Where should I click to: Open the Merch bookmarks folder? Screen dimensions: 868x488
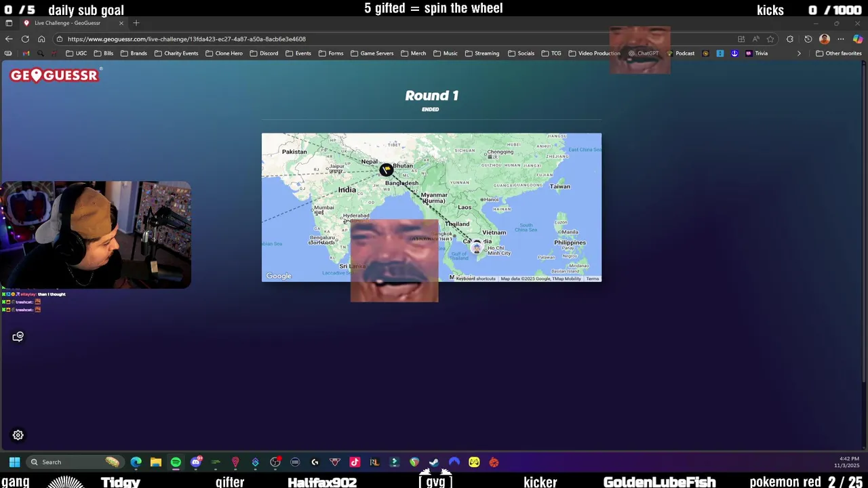point(414,54)
